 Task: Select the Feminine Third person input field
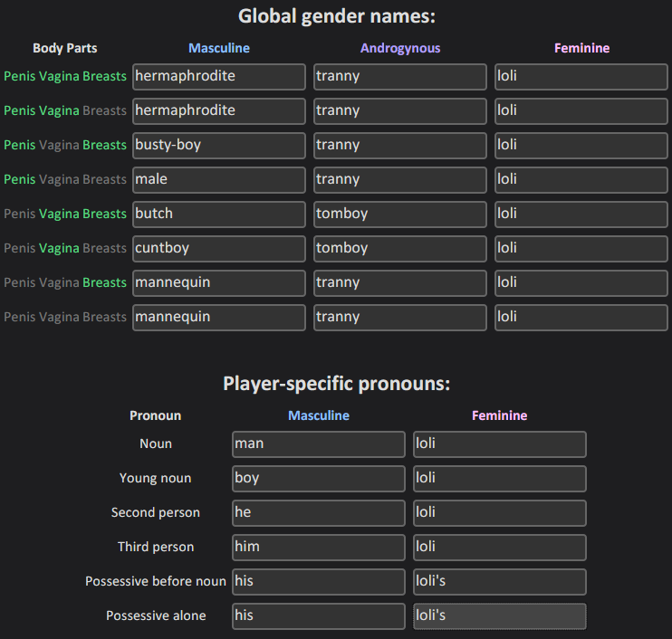[x=499, y=548]
